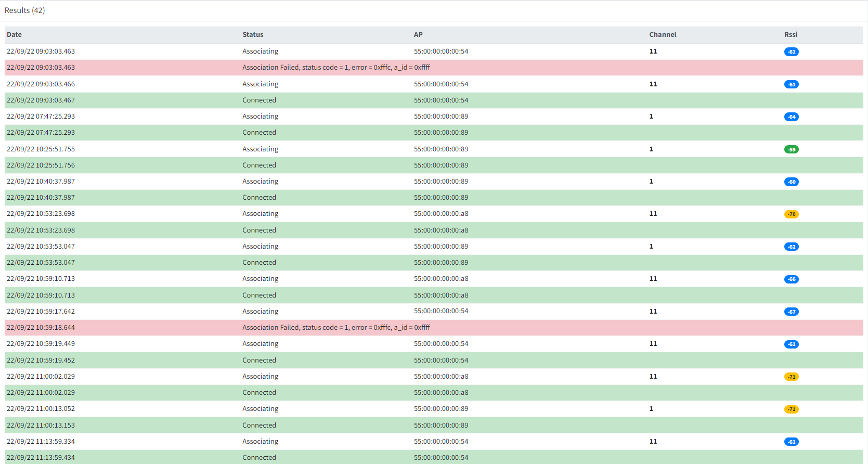Click Connected status in the 11:00:13.153 row
Image resolution: width=868 pixels, height=464 pixels.
[259, 426]
